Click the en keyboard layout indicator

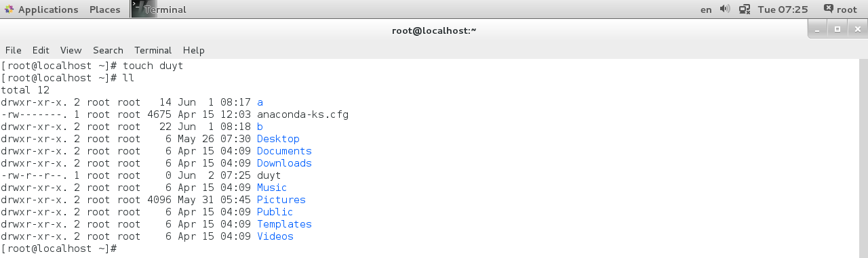pyautogui.click(x=706, y=9)
